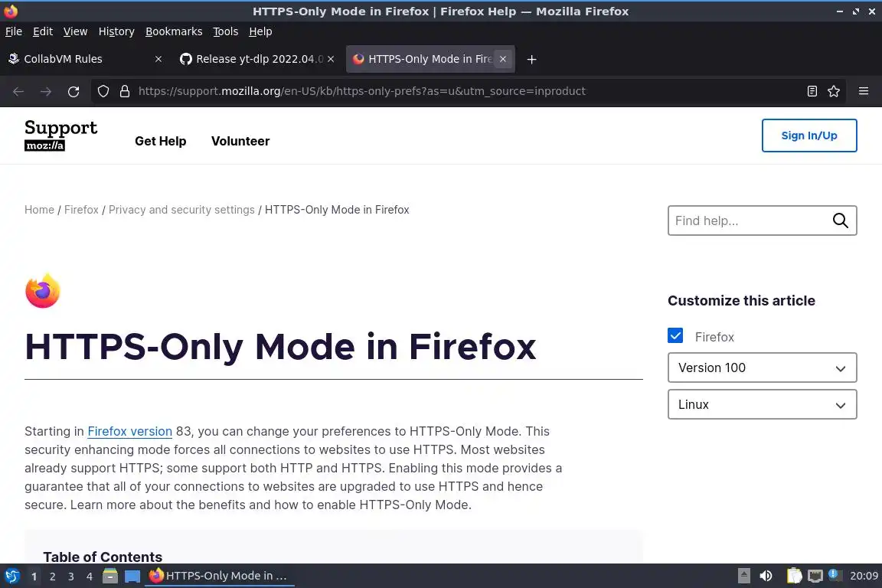
Task: Open the volume speaker tray icon
Action: point(766,576)
